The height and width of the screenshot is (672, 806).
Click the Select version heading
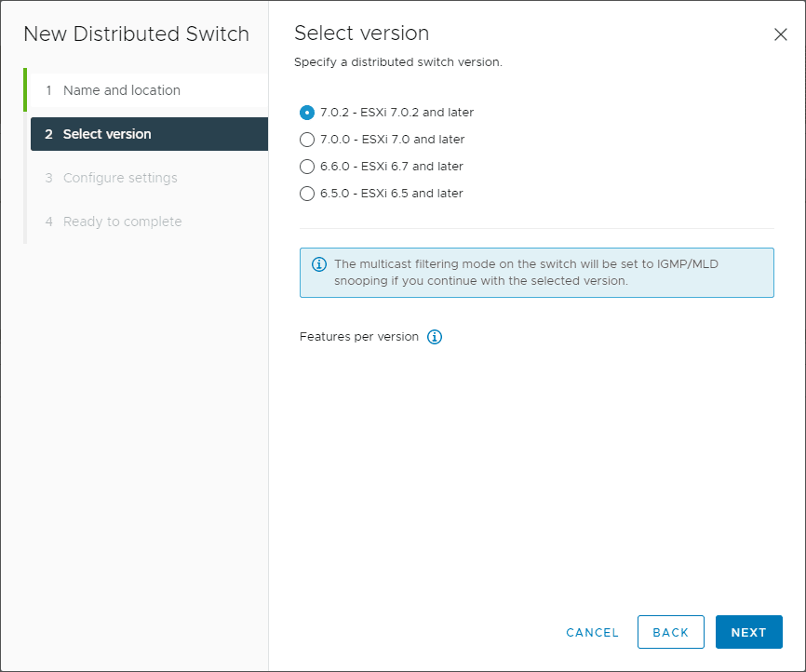361,33
